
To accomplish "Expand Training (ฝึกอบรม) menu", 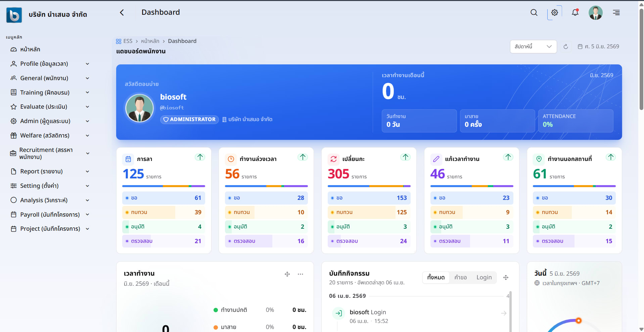I will pyautogui.click(x=50, y=93).
